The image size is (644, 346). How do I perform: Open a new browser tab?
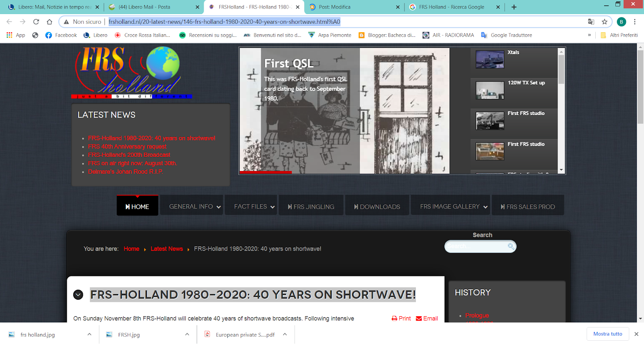click(514, 7)
